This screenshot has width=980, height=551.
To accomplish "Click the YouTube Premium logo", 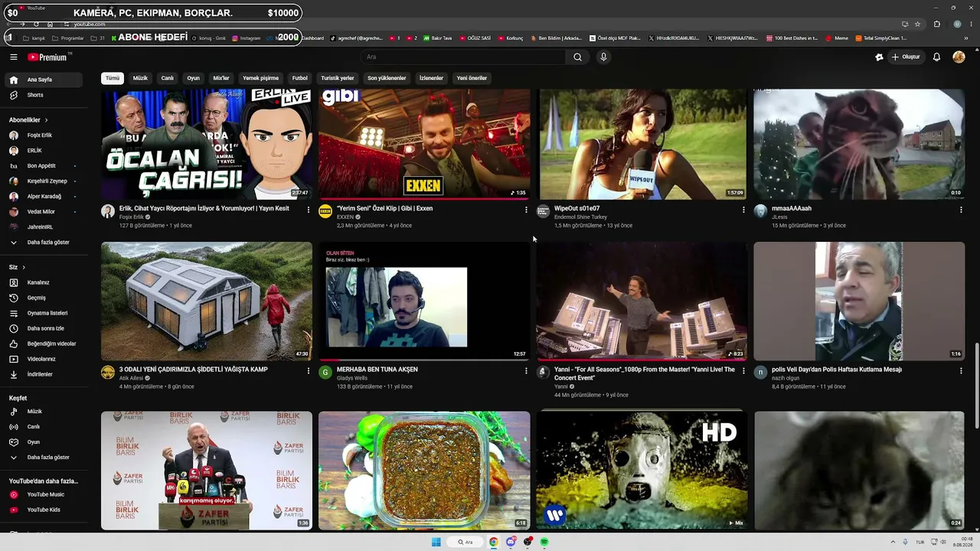I will click(x=49, y=57).
